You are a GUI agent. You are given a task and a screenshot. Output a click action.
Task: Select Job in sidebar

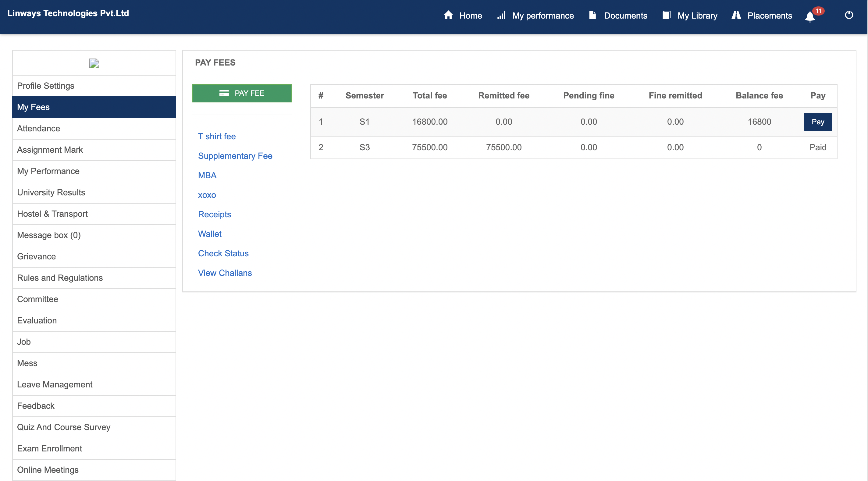pyautogui.click(x=94, y=342)
